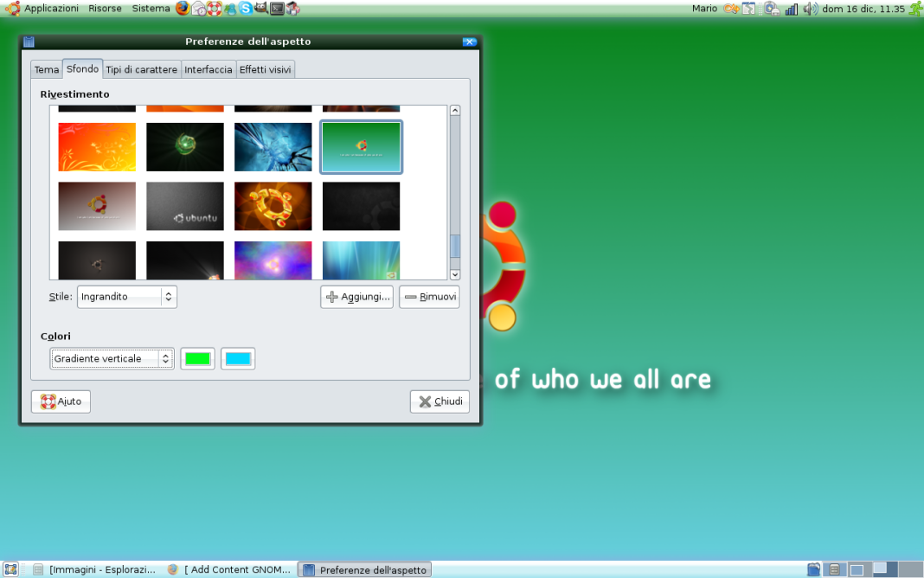
Task: Close the Preferenze dell'aspetto window
Action: (469, 42)
